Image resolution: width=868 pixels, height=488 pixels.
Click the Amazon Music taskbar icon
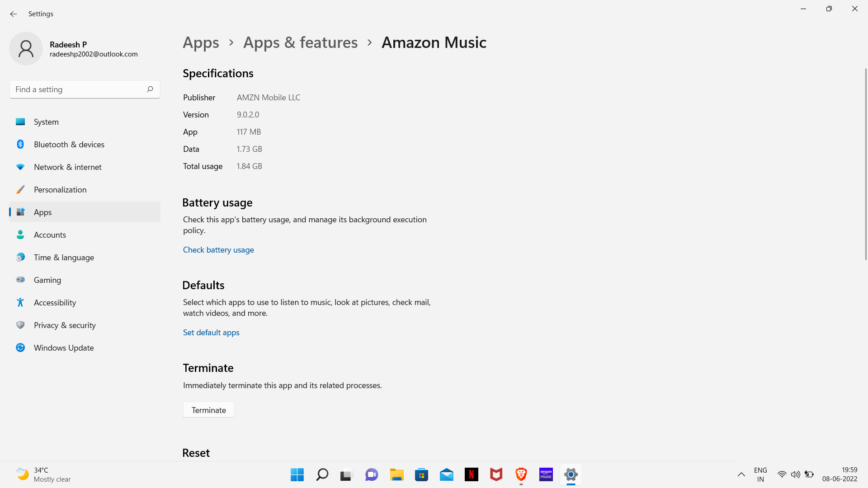546,474
